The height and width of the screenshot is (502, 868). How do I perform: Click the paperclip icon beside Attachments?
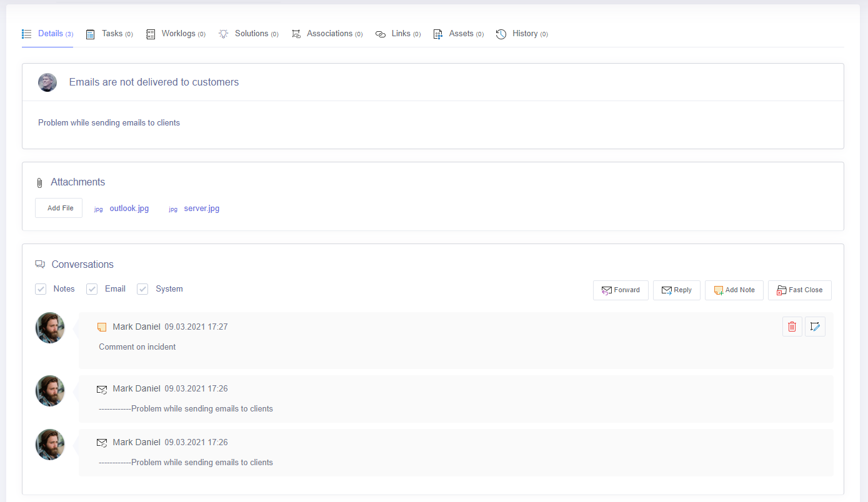[x=39, y=182]
